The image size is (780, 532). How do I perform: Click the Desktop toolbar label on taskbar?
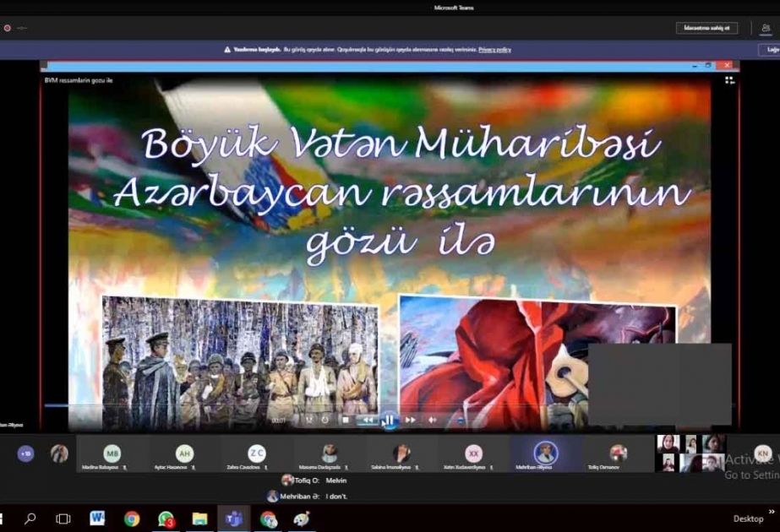(x=748, y=518)
